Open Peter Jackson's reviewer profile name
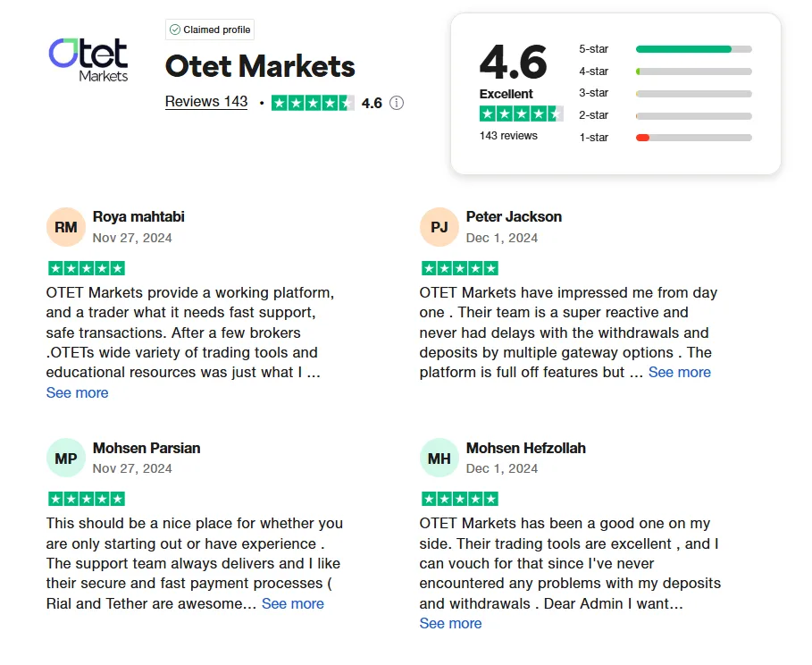812x665 pixels. (514, 216)
